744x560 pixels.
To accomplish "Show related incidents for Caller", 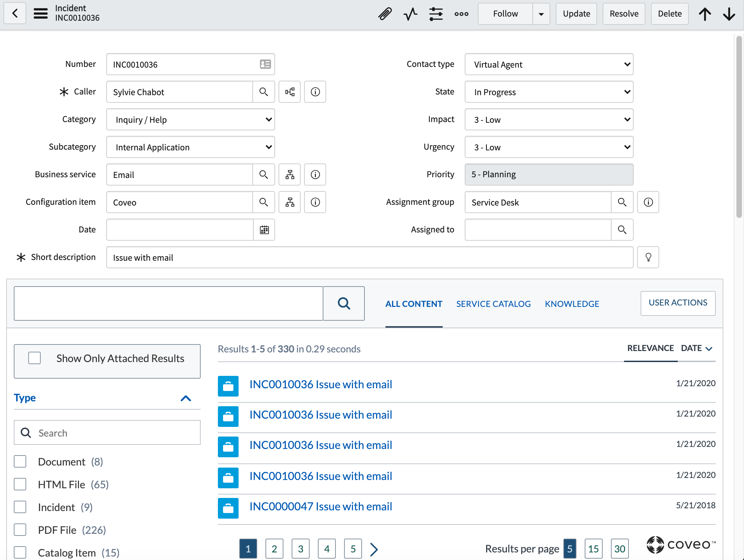I will pyautogui.click(x=290, y=92).
